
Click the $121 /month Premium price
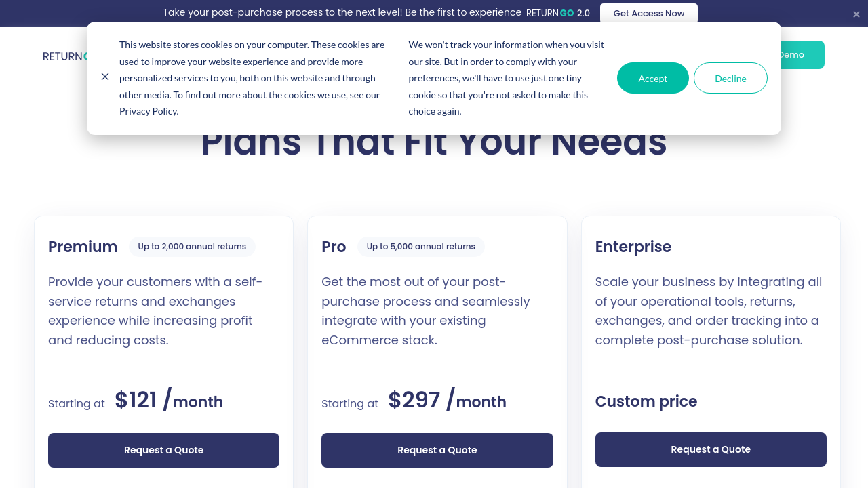coord(169,401)
